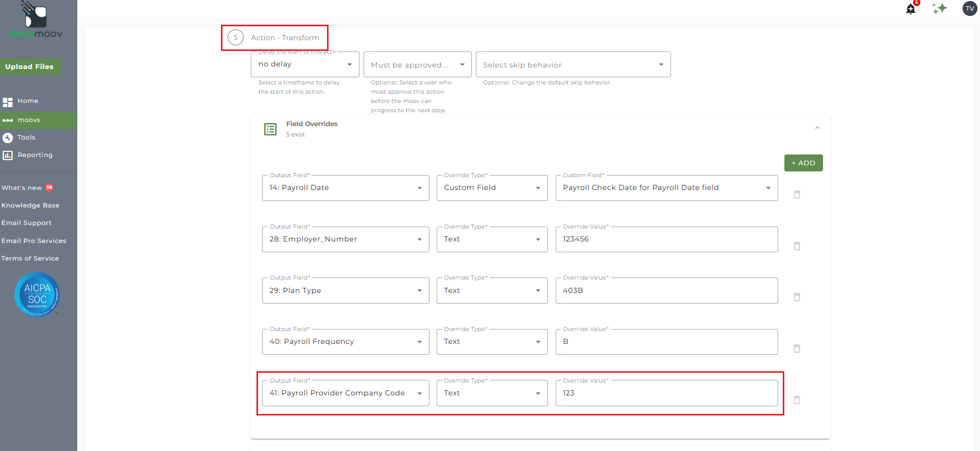Delete the Payroll Frequency override row

[x=797, y=349]
